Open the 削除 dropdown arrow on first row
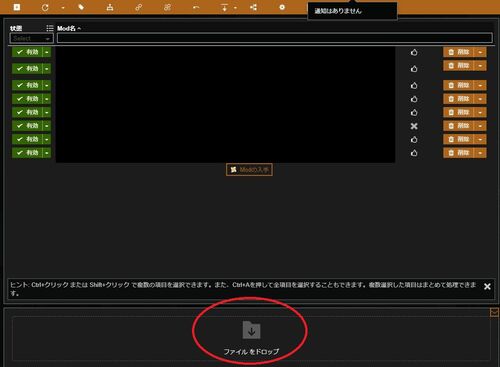The width and height of the screenshot is (500, 367). (480, 52)
